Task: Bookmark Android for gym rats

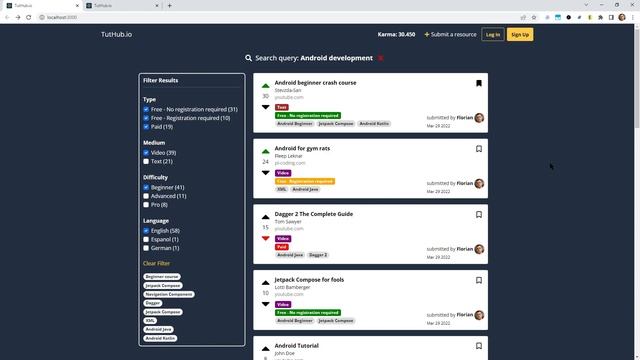Action: (479, 149)
